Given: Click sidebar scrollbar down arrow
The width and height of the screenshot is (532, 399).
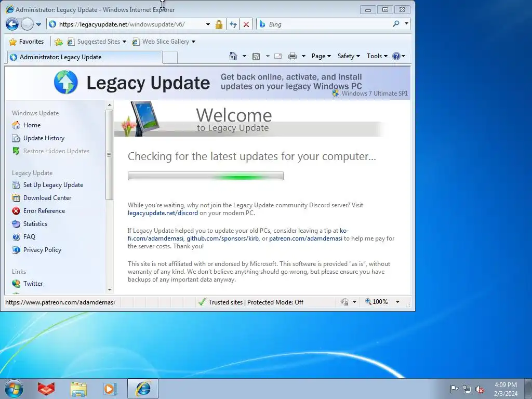Looking at the screenshot, I should (x=109, y=289).
